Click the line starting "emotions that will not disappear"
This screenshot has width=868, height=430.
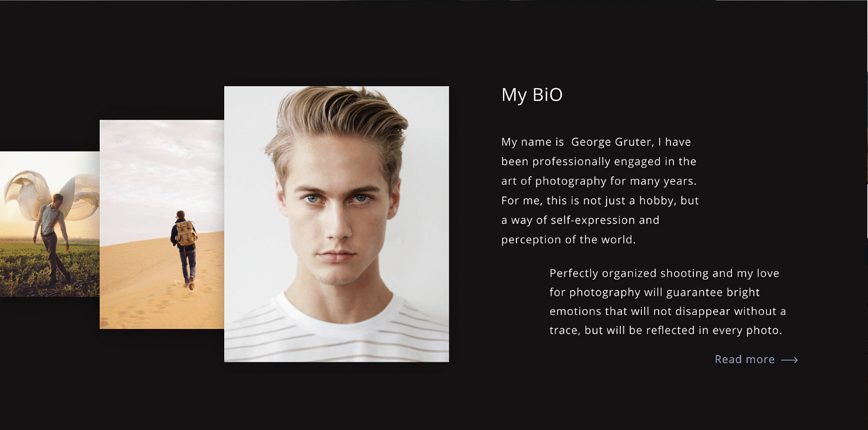click(668, 311)
